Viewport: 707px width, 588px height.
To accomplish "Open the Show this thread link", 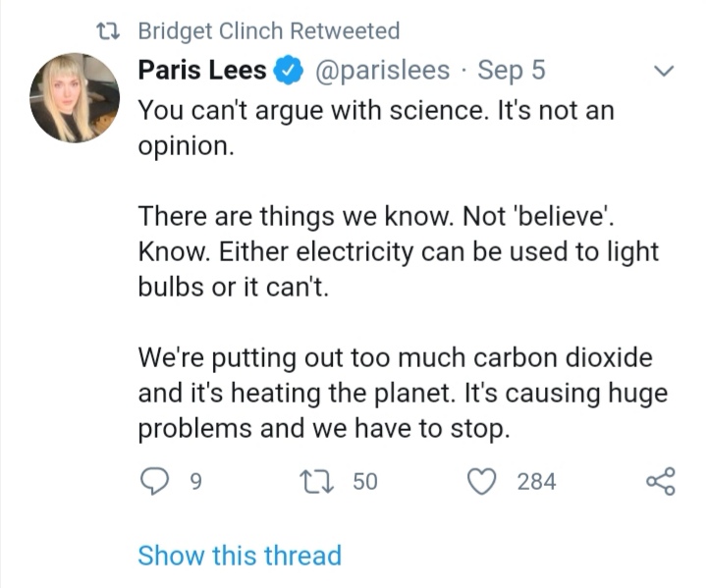I will (240, 555).
